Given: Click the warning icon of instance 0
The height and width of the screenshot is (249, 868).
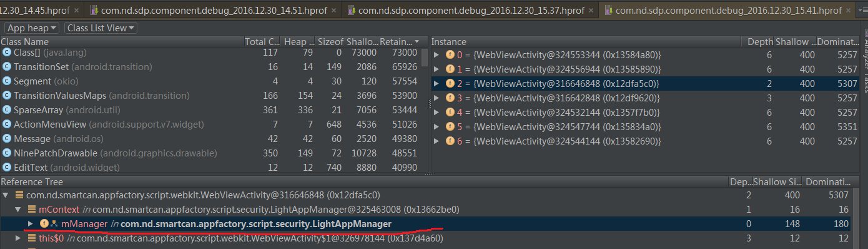Looking at the screenshot, I should (450, 55).
